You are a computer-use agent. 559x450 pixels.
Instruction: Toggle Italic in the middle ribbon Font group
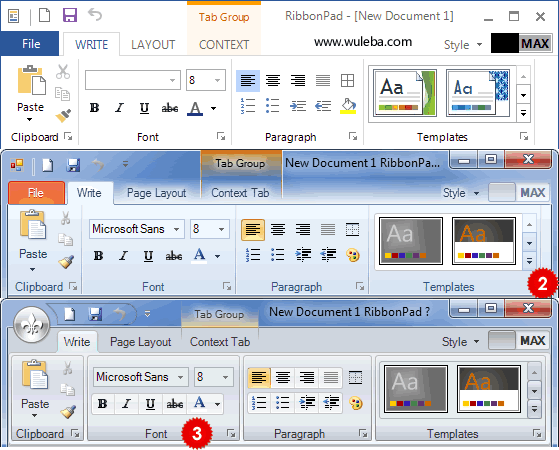point(123,256)
